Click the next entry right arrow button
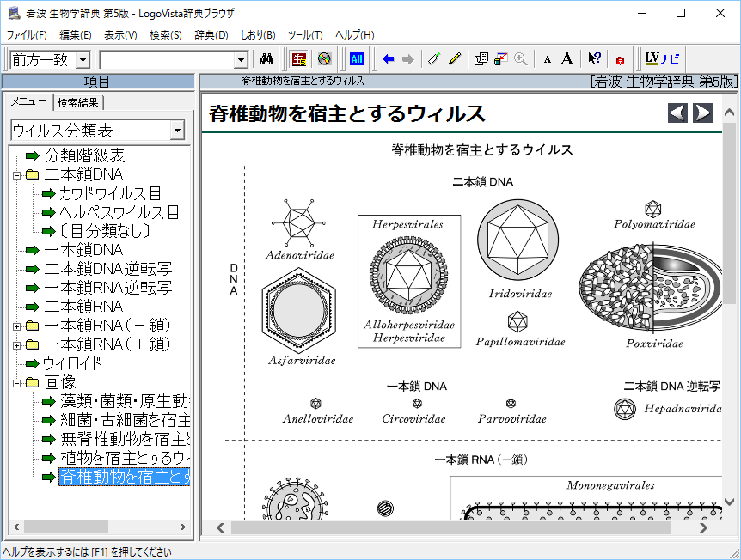741x560 pixels. (702, 113)
